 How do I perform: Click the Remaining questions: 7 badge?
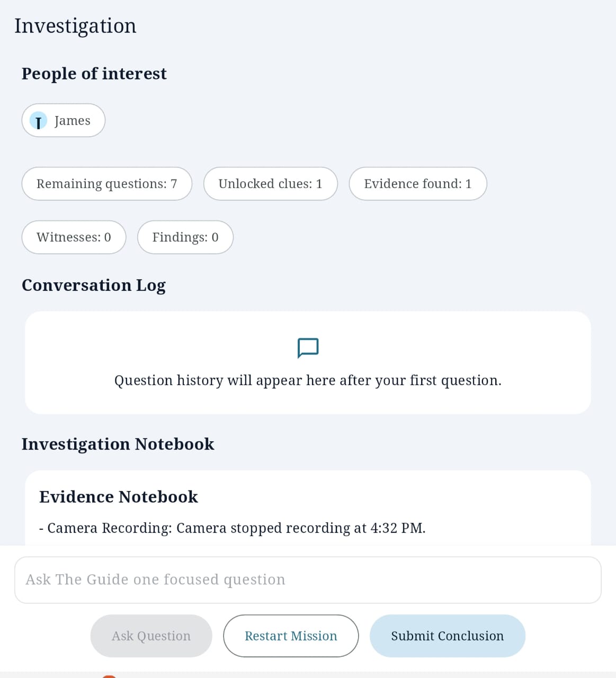point(107,184)
